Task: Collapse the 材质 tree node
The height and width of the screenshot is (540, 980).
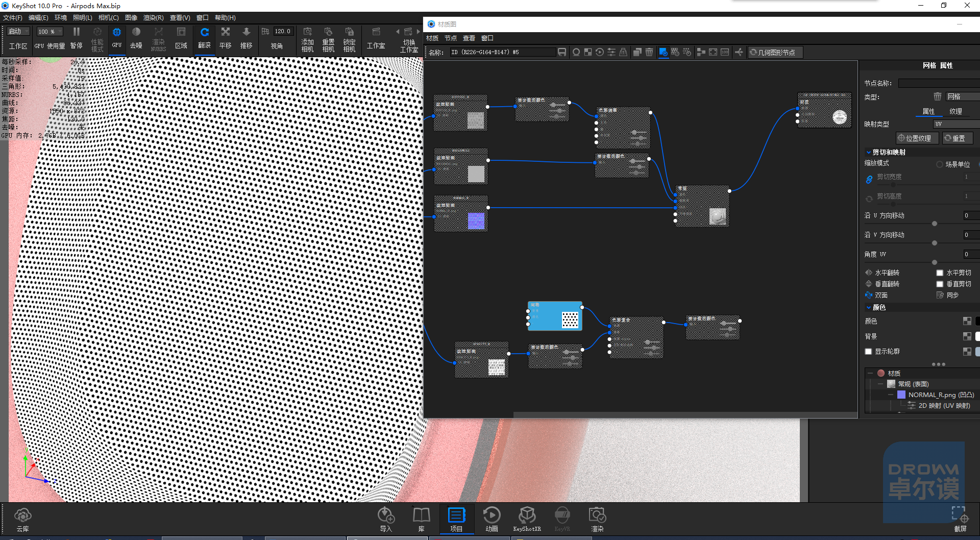Action: [870, 373]
